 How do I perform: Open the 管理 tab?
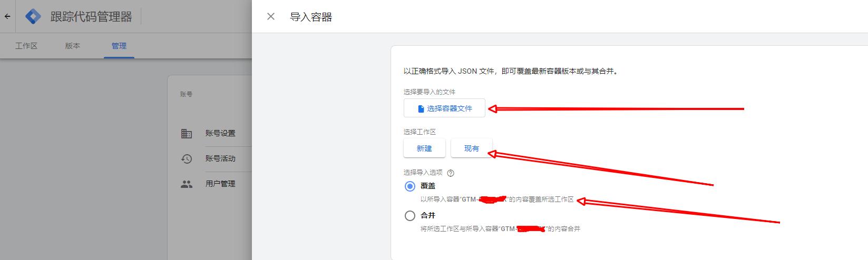tap(119, 46)
